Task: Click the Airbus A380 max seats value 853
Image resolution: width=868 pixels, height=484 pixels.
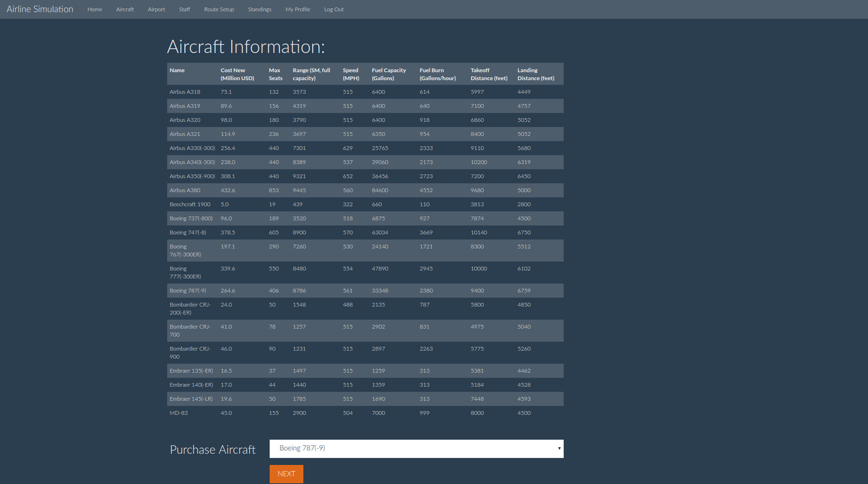Action: [274, 190]
